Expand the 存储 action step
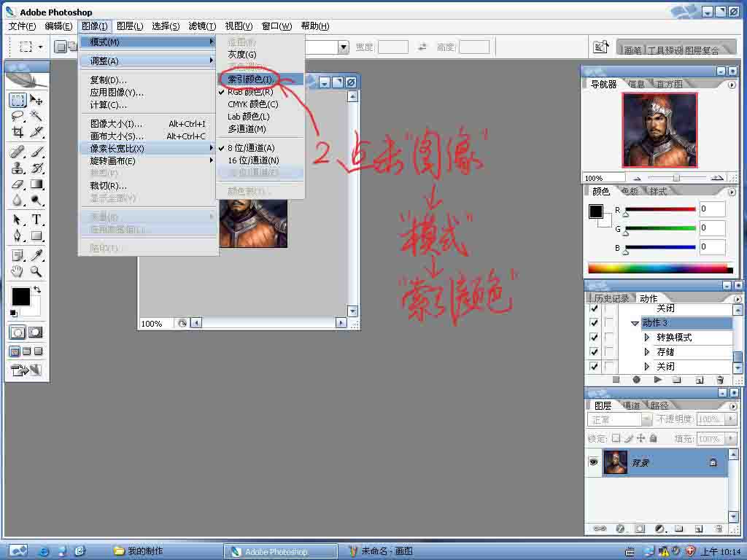Viewport: 747px width, 560px height. [646, 352]
